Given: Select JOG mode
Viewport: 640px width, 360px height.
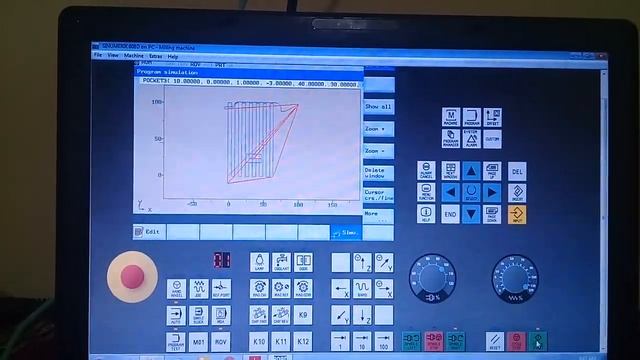Looking at the screenshot, I should tap(198, 289).
